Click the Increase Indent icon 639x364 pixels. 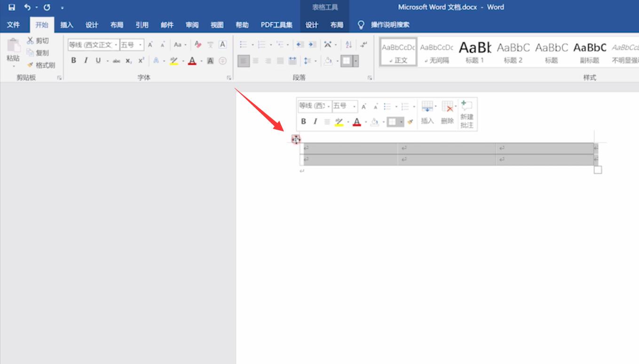pos(312,45)
